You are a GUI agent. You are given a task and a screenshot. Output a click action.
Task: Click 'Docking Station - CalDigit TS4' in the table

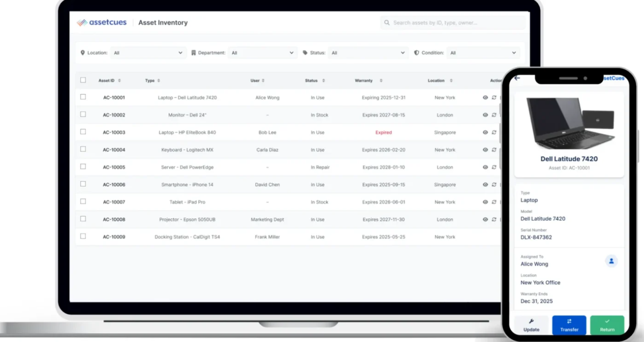(187, 237)
